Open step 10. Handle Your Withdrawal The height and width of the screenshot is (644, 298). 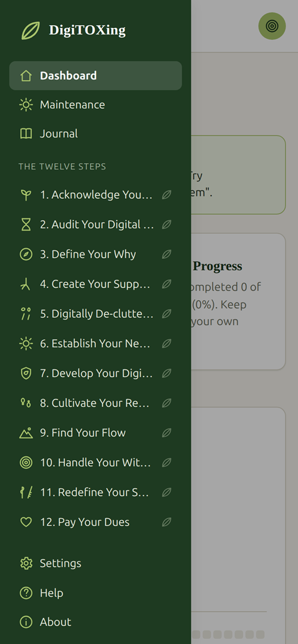[95, 462]
